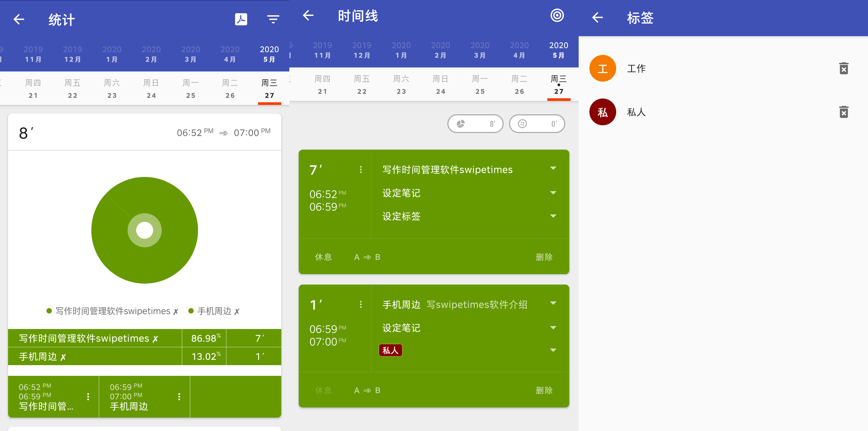Tap A ⇒ B on the 1' card
The height and width of the screenshot is (431, 868).
click(367, 390)
